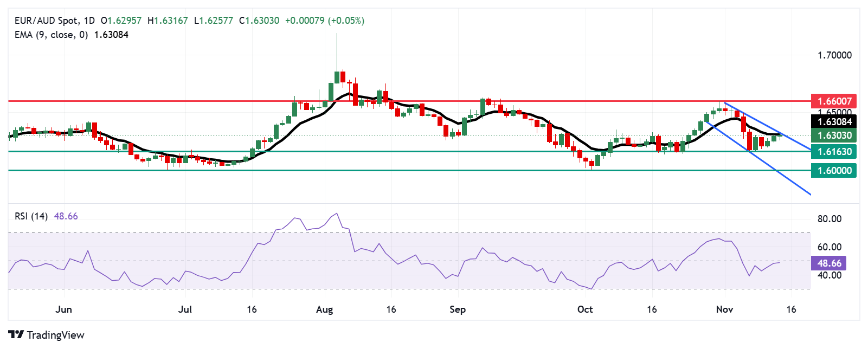This screenshot has width=868, height=349.
Task: Select the EUR/AUD Spot symbol title
Action: click(46, 21)
